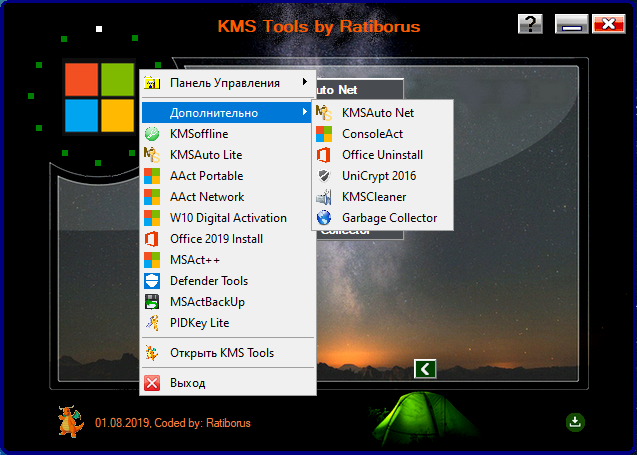Launch UniCrypt 2016 from the submenu
This screenshot has width=637, height=455.
[x=379, y=175]
